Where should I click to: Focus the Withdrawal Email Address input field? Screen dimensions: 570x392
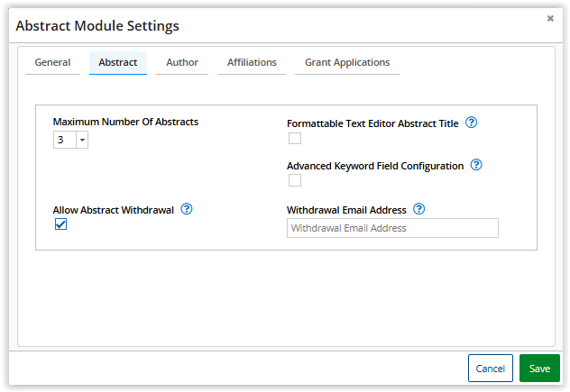pos(392,228)
